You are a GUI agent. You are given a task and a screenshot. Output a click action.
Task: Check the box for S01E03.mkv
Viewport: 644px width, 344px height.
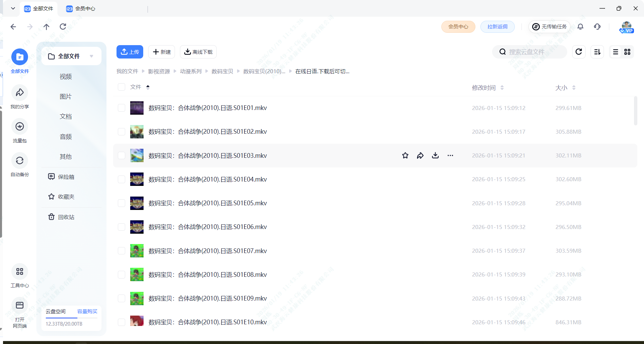(x=122, y=155)
